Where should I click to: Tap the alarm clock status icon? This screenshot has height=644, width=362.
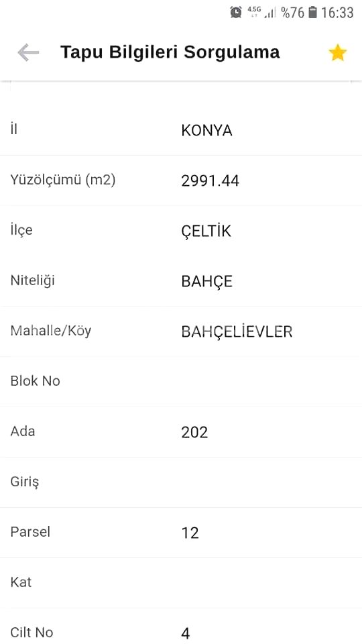point(236,12)
